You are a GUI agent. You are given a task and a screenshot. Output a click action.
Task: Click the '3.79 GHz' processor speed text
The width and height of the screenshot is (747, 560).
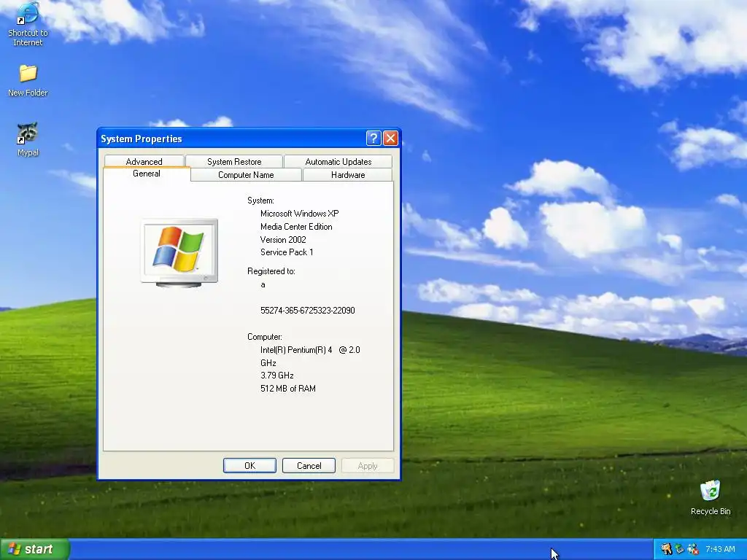click(276, 376)
